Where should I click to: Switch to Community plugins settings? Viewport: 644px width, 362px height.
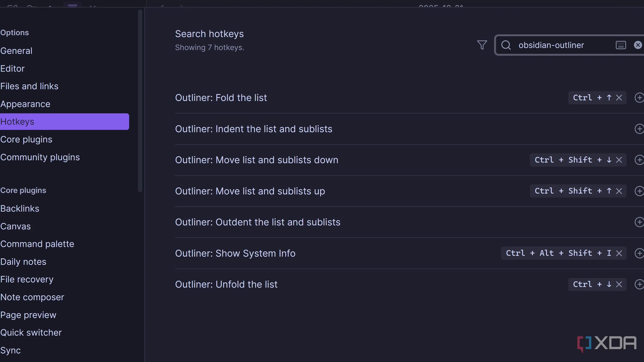point(40,157)
